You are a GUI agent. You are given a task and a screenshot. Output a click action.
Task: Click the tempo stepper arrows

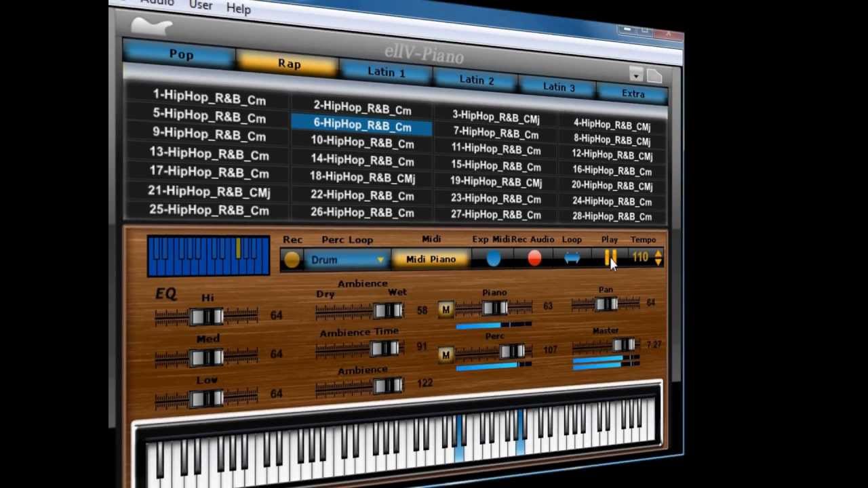tap(658, 257)
